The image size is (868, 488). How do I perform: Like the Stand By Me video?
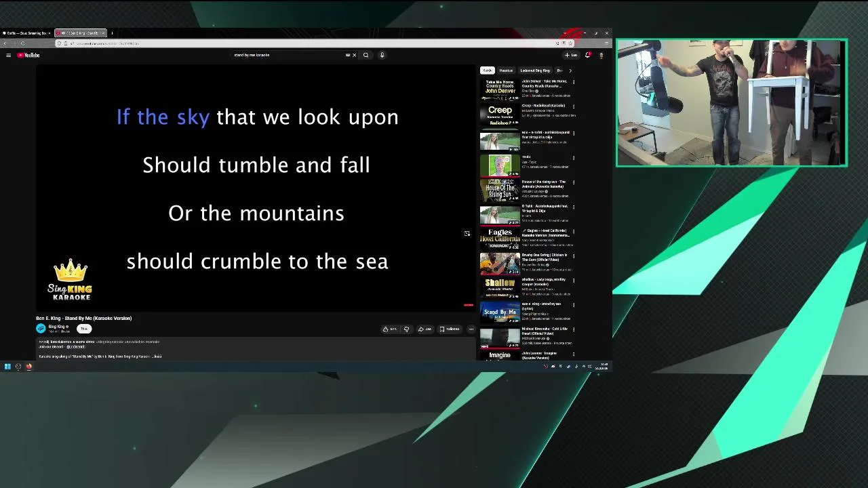[390, 329]
